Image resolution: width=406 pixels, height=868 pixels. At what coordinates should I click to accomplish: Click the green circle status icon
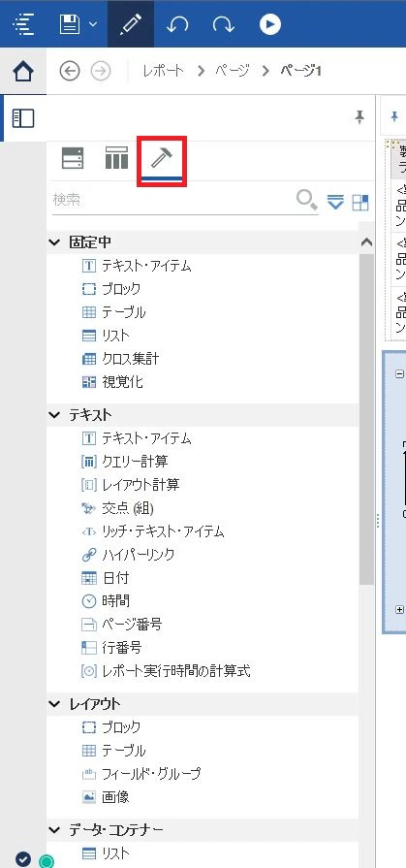pyautogui.click(x=47, y=860)
